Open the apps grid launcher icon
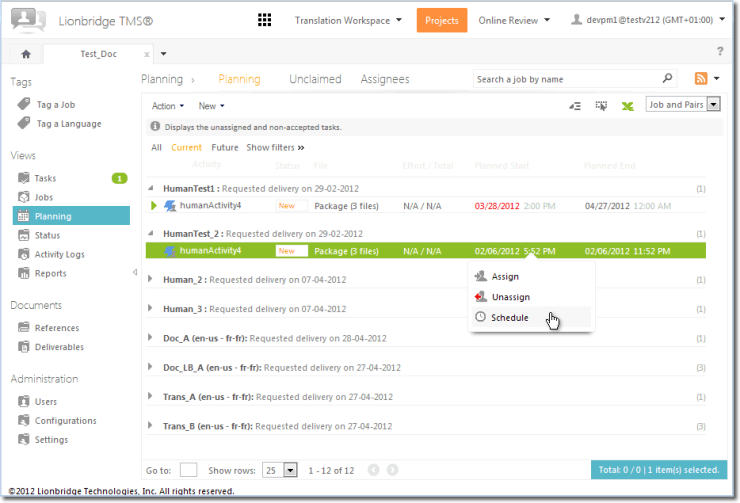Viewport: 740px width, 503px height. (x=265, y=20)
